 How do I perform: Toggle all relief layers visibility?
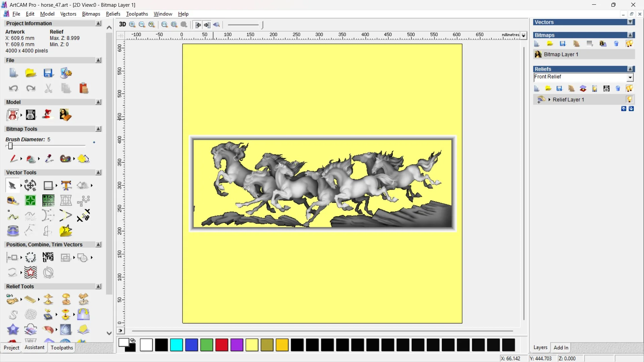630,88
